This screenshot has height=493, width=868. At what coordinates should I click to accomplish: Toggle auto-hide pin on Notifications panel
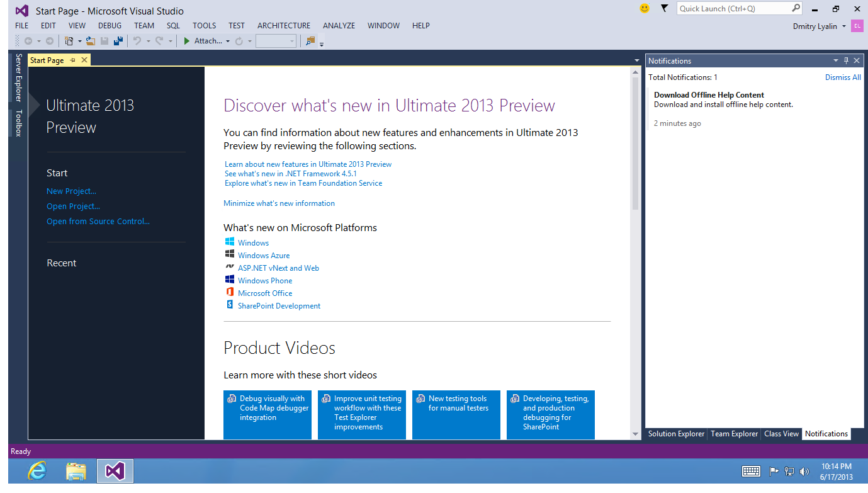tap(847, 60)
